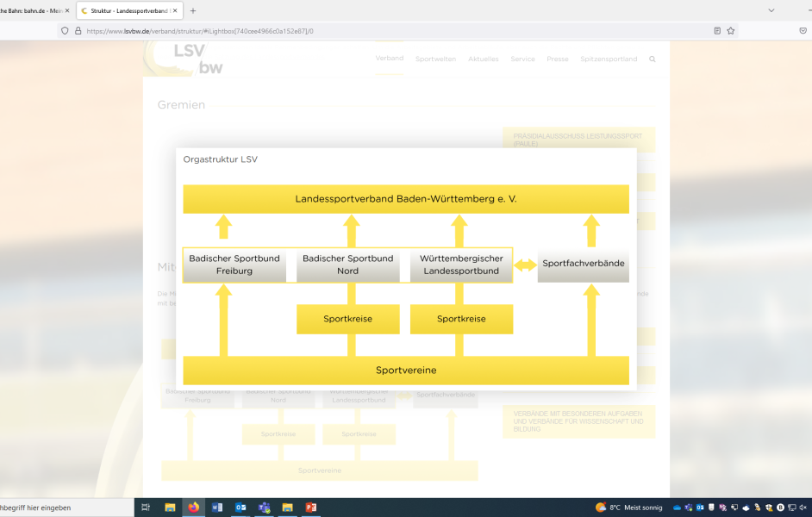The image size is (812, 517).
Task: Open the Service navigation menu
Action: tap(522, 59)
